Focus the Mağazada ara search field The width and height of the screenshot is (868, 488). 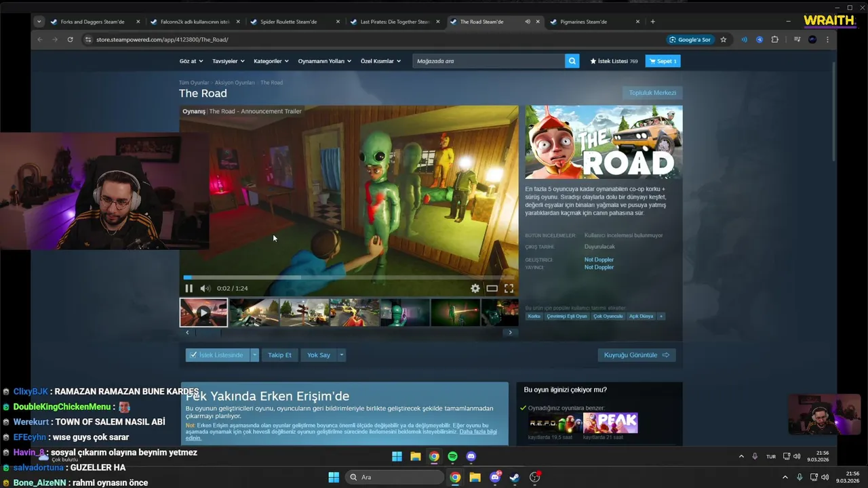[489, 61]
